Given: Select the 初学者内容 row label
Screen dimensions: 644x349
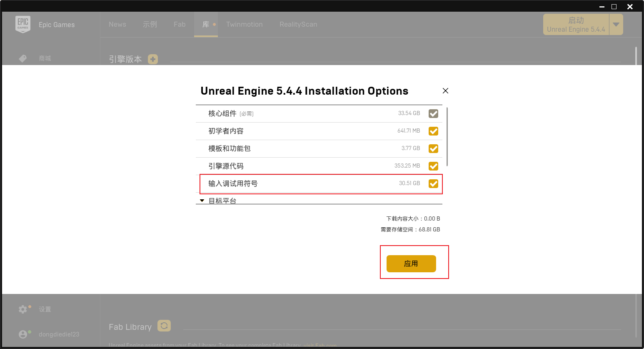Looking at the screenshot, I should (226, 131).
